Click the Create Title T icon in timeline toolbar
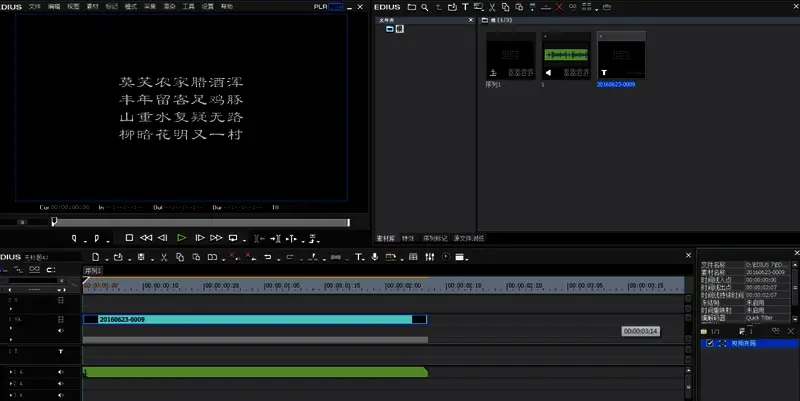Image resolution: width=800 pixels, height=401 pixels. 360,258
